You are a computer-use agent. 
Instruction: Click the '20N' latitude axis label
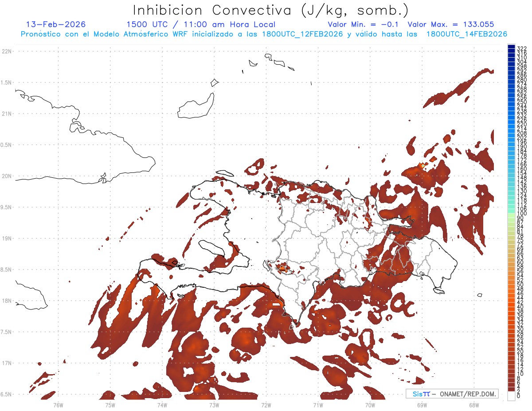pos(7,176)
